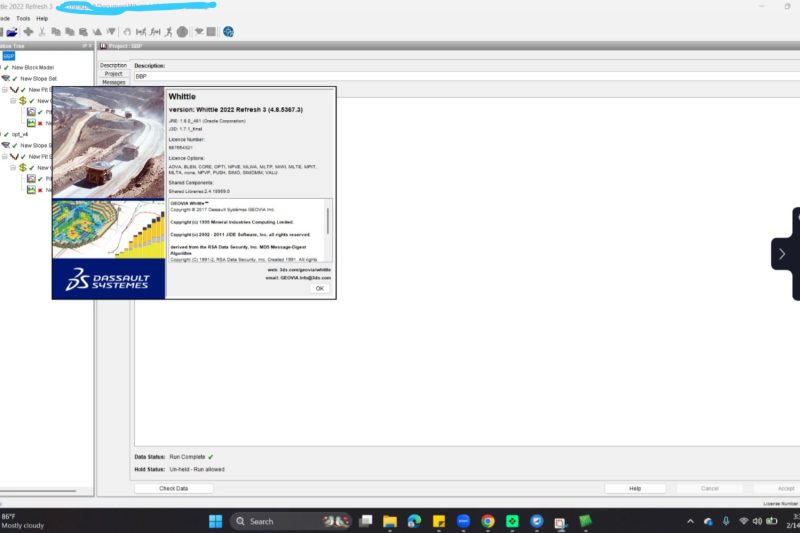Click the Check Data button
Screen dimensions: 800x533
(x=173, y=488)
